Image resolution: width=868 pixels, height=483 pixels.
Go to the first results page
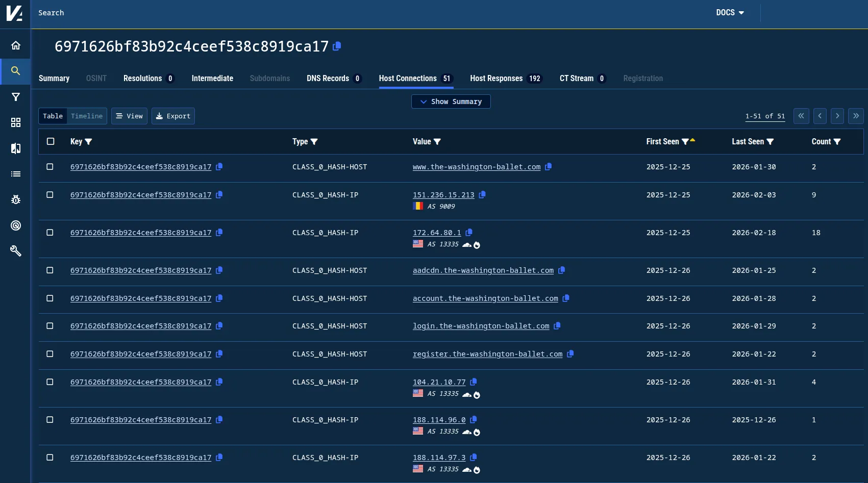tap(801, 116)
